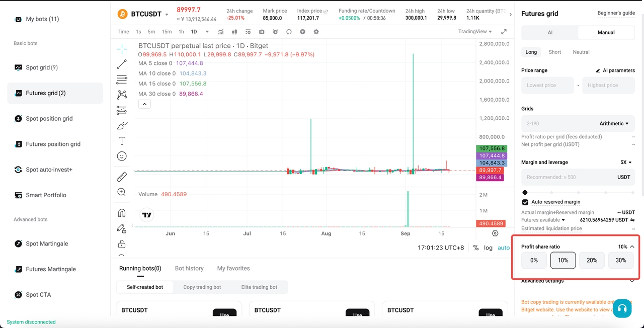Open the ruler measure tool

pos(122,176)
